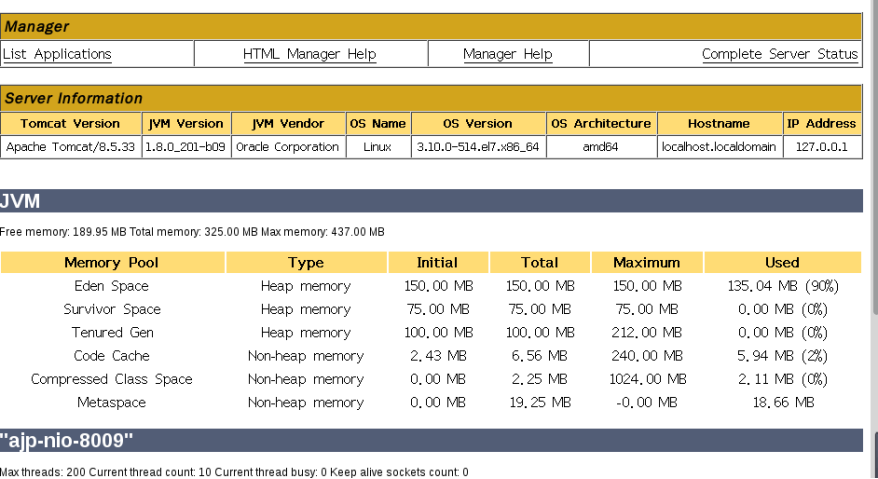Click the localhost.localdomain hostname cell
Screen dimensions: 878x479
tap(718, 146)
